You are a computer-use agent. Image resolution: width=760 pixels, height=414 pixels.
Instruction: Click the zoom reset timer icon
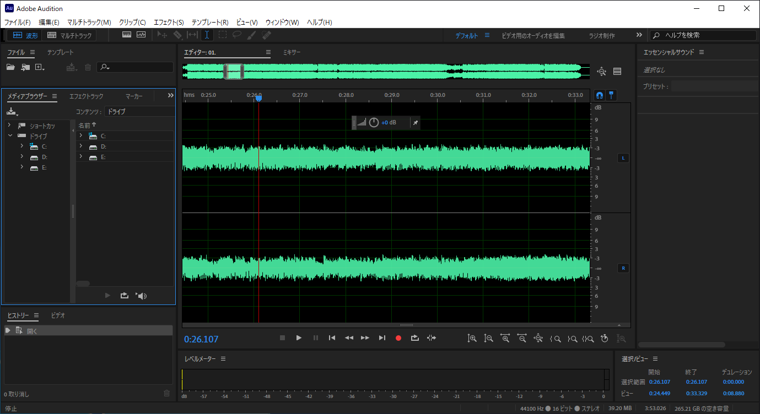click(x=604, y=338)
